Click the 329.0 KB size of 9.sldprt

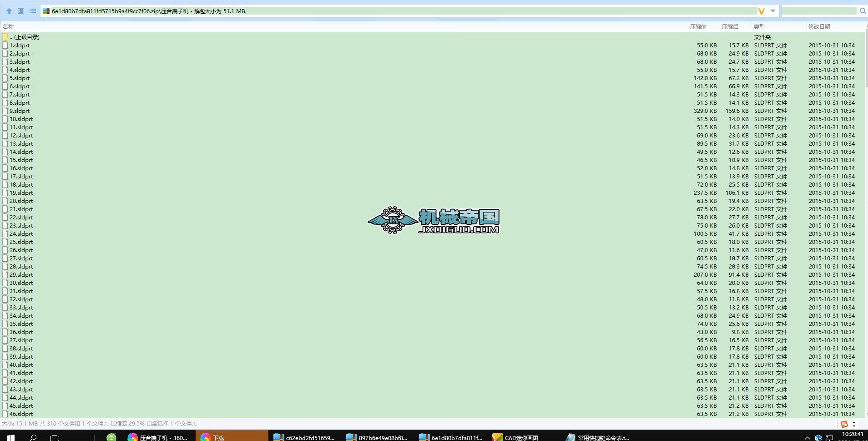coord(705,111)
